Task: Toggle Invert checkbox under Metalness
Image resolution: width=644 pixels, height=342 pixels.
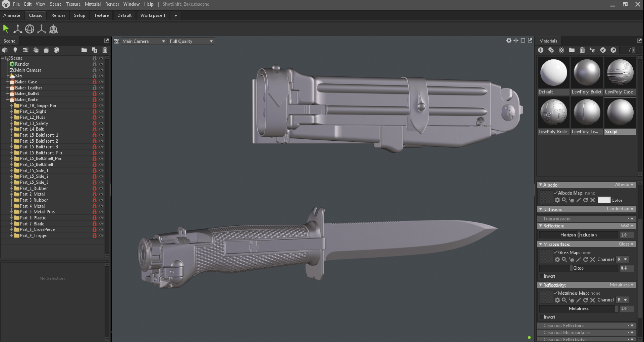Action: click(x=541, y=317)
